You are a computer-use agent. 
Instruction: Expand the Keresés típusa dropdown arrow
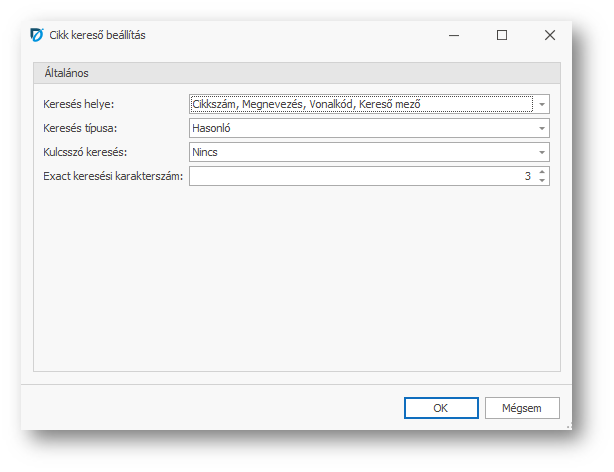coord(541,128)
